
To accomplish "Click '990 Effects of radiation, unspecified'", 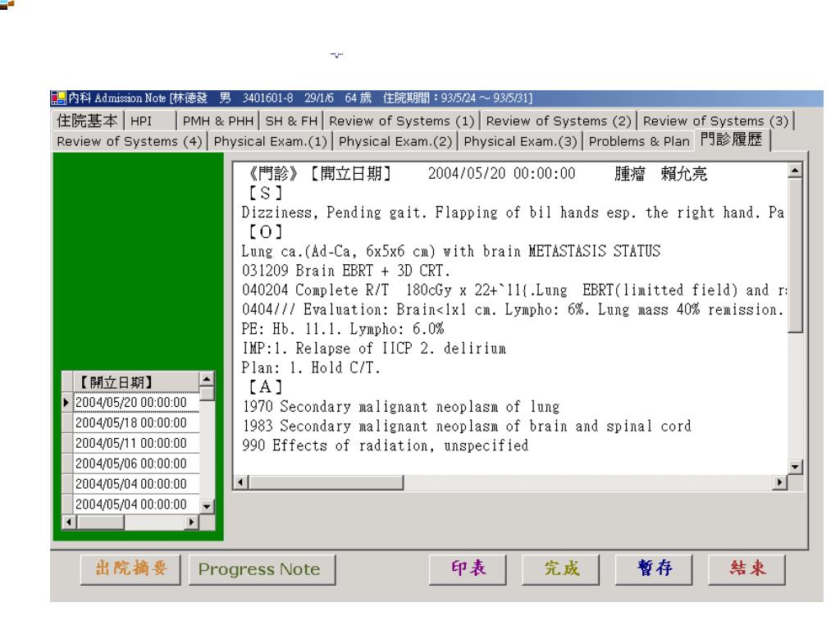I will 386,445.
